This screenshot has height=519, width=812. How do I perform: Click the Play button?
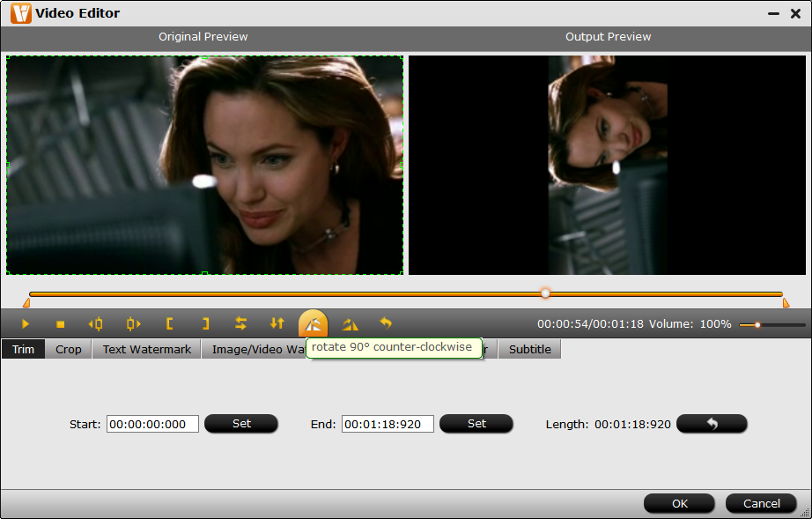pyautogui.click(x=26, y=324)
